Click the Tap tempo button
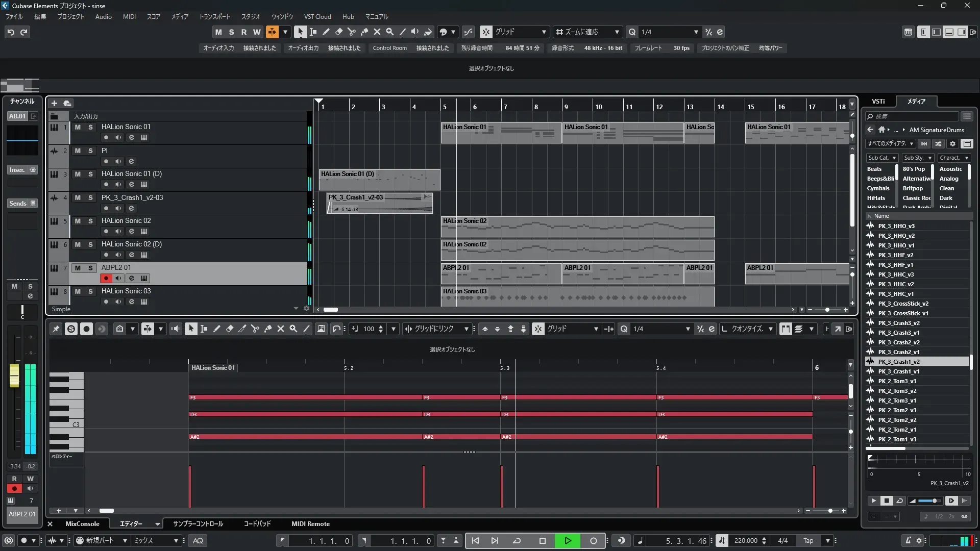The width and height of the screenshot is (980, 551). [x=808, y=541]
